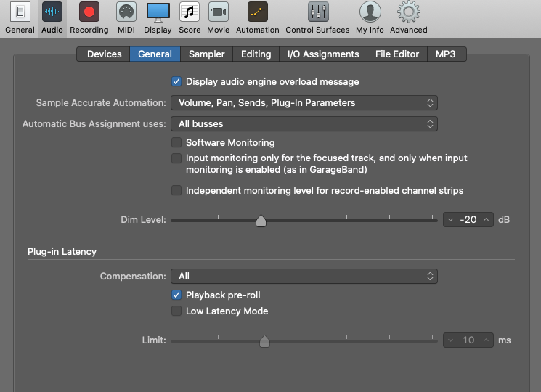Uncheck Display audio engine overload message
The height and width of the screenshot is (392, 541).
[x=176, y=82]
